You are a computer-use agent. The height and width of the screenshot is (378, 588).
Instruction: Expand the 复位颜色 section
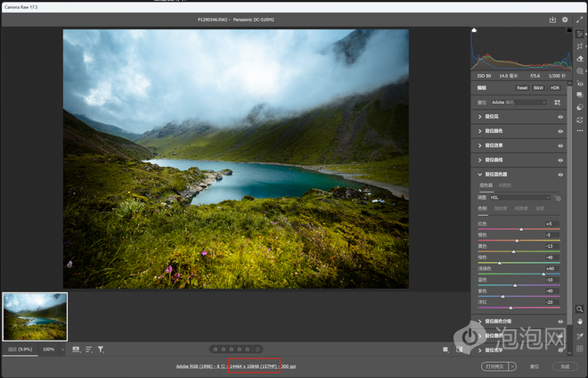[498, 131]
